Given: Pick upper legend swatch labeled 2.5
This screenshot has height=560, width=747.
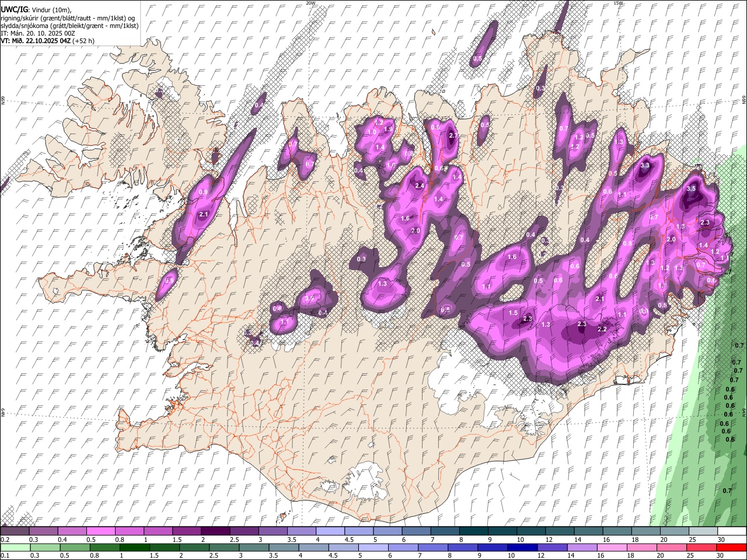Looking at the screenshot, I should (244, 531).
